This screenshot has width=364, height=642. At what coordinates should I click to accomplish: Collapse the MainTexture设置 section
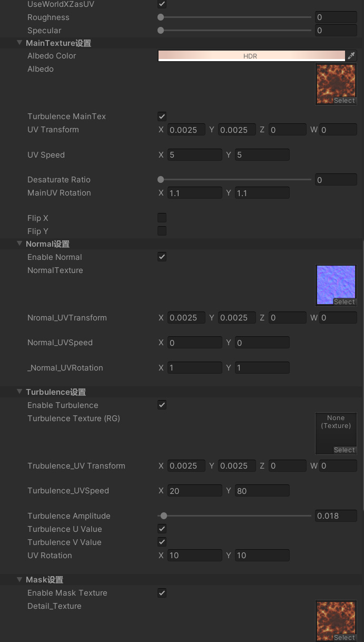(19, 43)
